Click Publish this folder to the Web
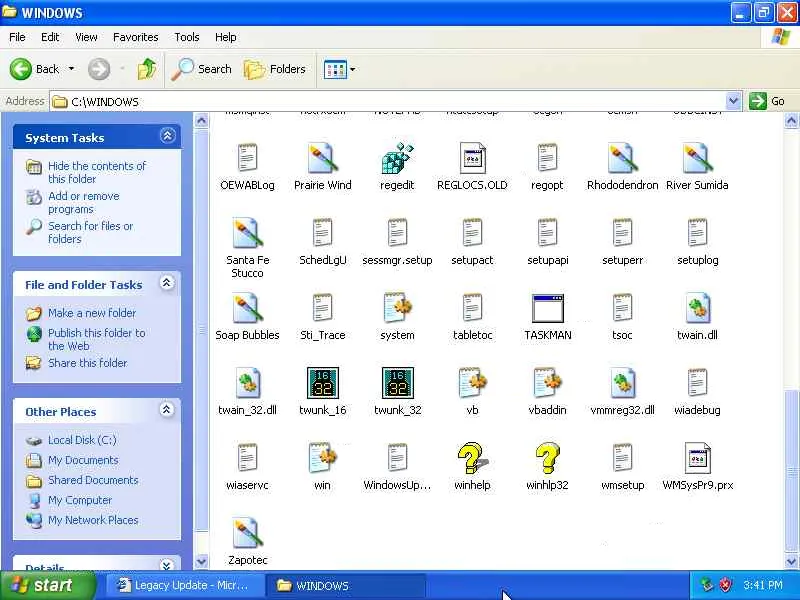The image size is (800, 600). [96, 339]
